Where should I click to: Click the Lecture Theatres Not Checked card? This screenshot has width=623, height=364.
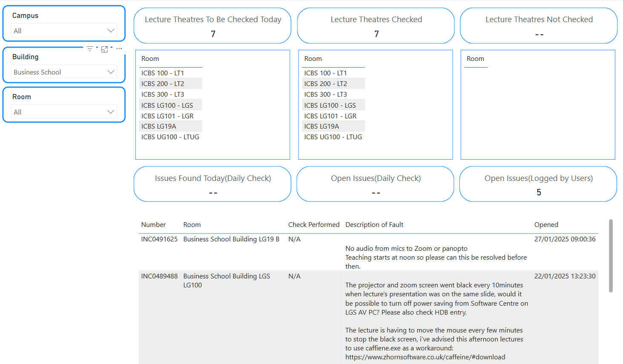(539, 26)
